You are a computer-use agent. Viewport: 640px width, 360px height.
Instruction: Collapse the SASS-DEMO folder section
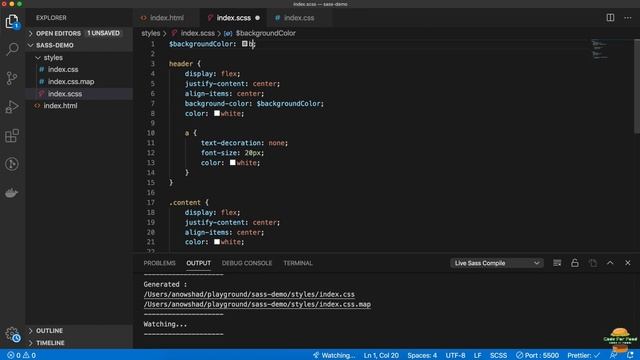(79, 45)
